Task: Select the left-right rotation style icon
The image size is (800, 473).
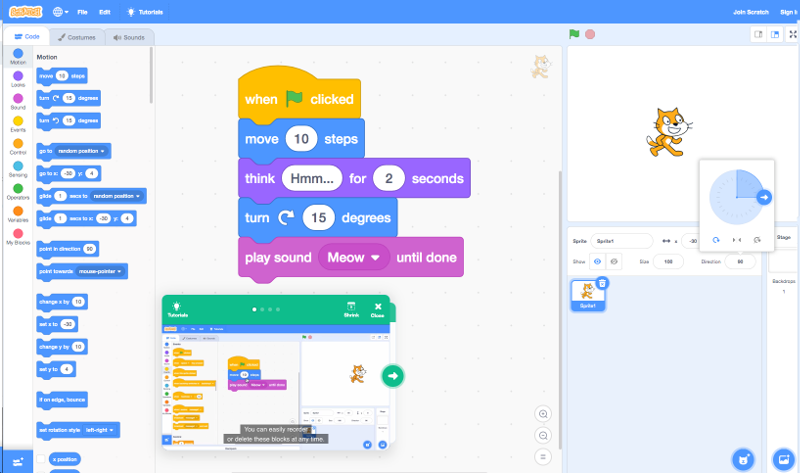Action: (x=737, y=240)
